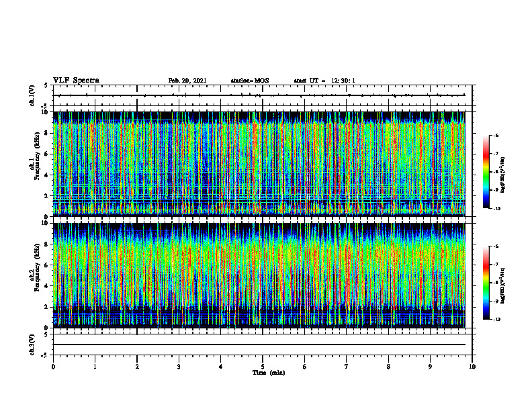Screen dimensions: 532x411
Task: Click the ch.1 spectrogram color scale bar
Action: click(486, 172)
